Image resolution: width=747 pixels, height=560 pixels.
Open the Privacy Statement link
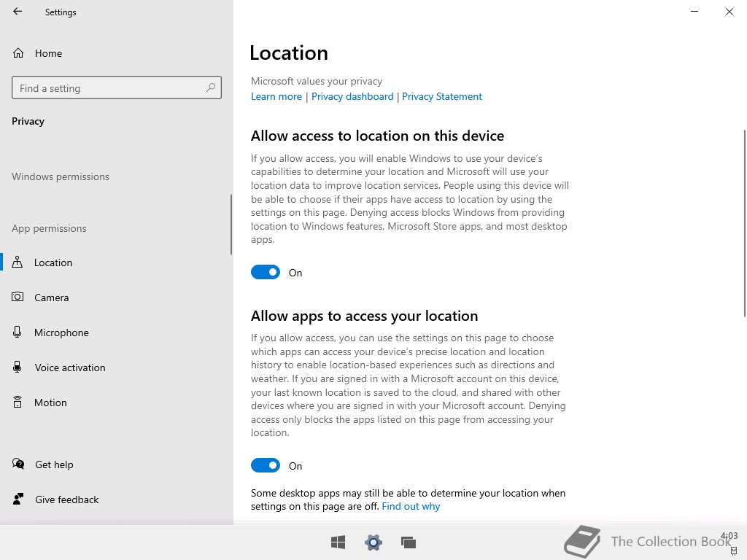[x=441, y=96]
